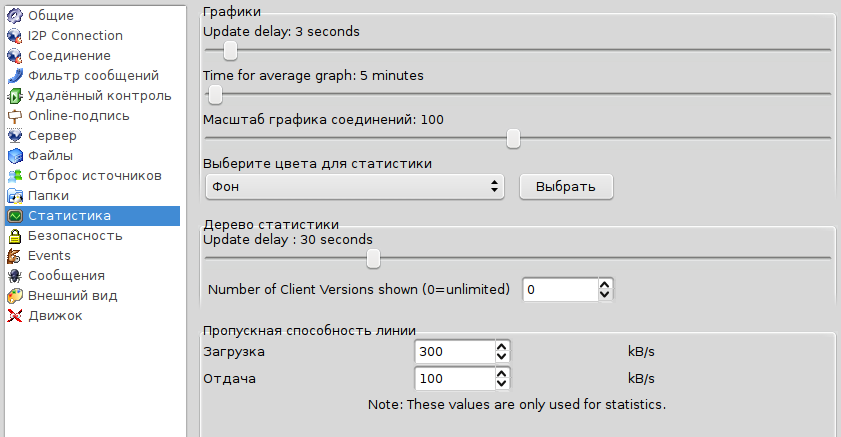Open the Папки settings page
841x437 pixels.
pos(92,196)
